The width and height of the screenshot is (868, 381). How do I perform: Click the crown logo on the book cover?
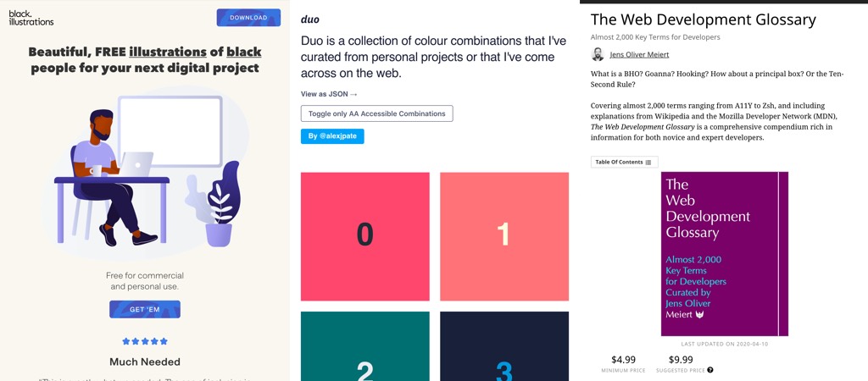tap(699, 315)
